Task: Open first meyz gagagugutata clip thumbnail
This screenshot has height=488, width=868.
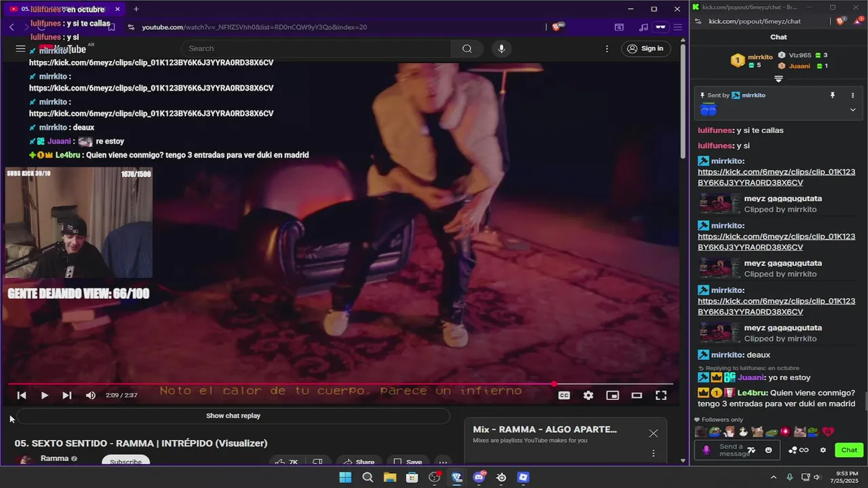Action: click(x=719, y=204)
